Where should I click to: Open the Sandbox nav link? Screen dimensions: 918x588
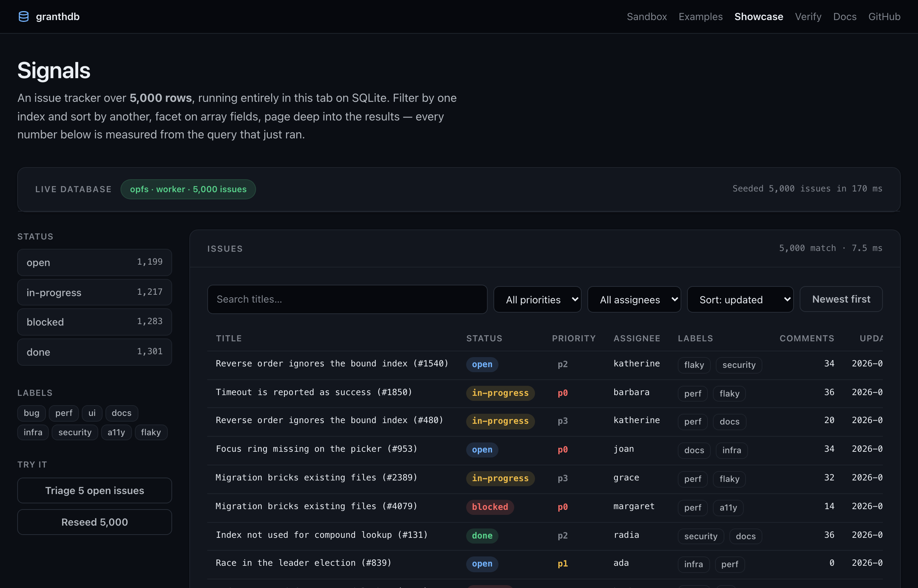pyautogui.click(x=647, y=16)
